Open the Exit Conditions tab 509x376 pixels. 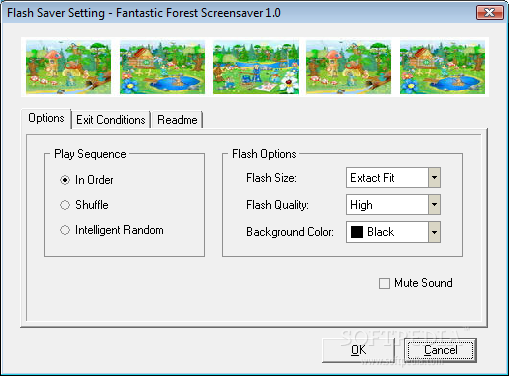(111, 120)
